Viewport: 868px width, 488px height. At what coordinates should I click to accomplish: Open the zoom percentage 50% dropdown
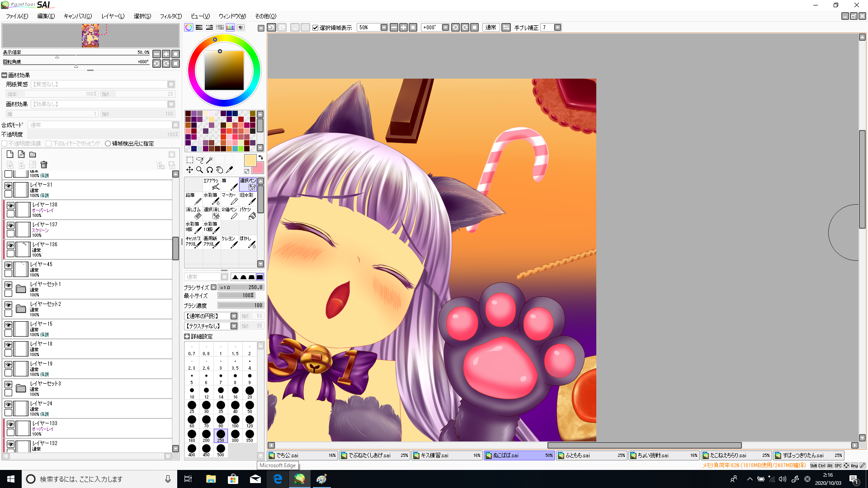(384, 28)
